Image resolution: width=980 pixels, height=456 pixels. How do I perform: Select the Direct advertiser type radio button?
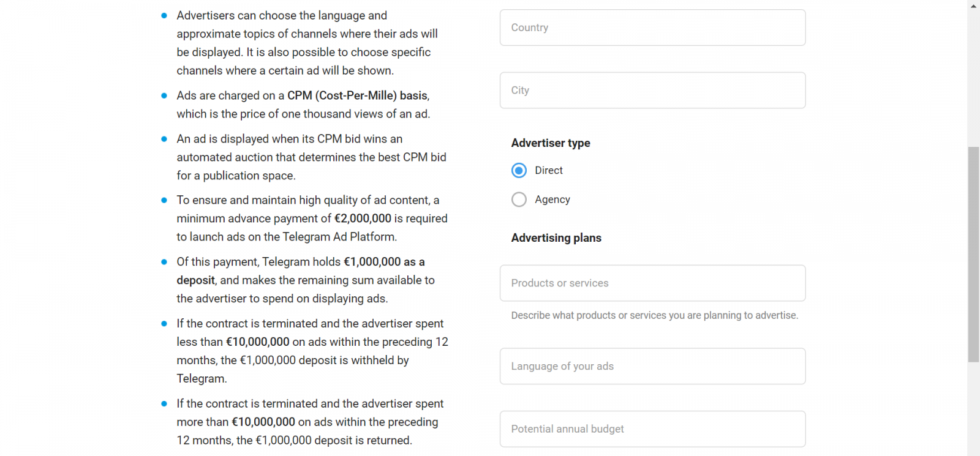[x=519, y=170]
